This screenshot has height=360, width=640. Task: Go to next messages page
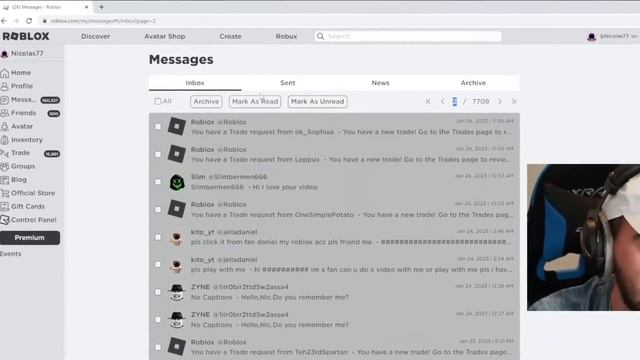click(x=500, y=101)
